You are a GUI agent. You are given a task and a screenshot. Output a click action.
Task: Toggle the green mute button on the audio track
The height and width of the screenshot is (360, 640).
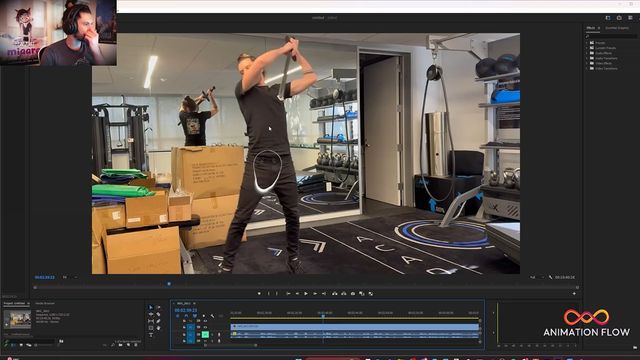[x=205, y=335]
